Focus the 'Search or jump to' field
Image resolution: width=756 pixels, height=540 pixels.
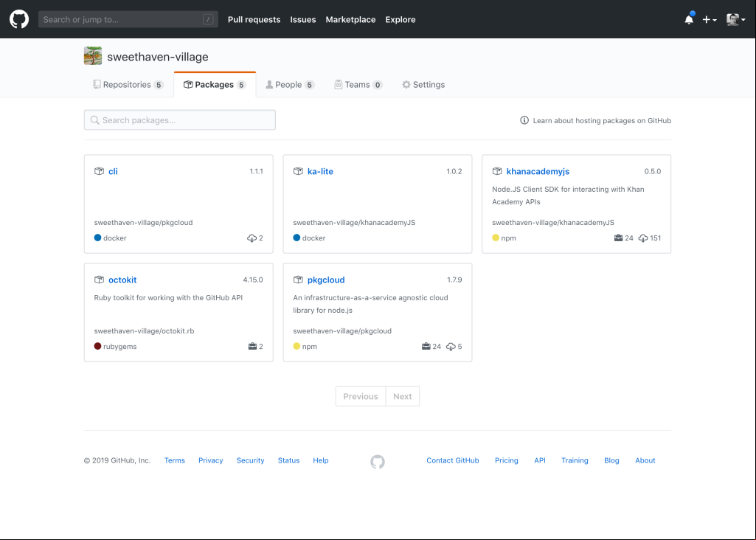128,19
